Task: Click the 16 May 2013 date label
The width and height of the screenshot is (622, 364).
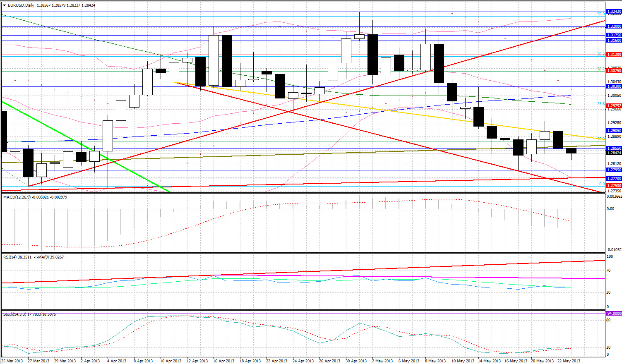Action: pos(516,361)
